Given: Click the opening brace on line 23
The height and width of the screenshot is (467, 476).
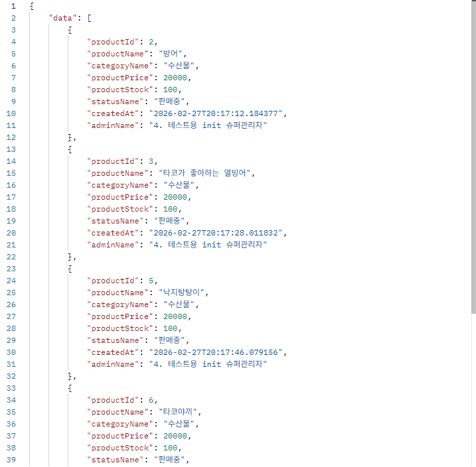Looking at the screenshot, I should pos(70,269).
